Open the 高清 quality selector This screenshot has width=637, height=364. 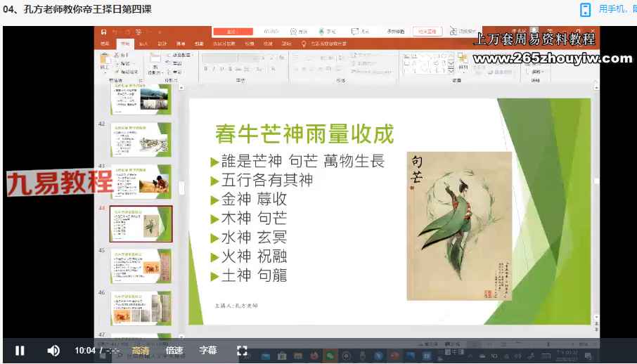click(x=141, y=351)
